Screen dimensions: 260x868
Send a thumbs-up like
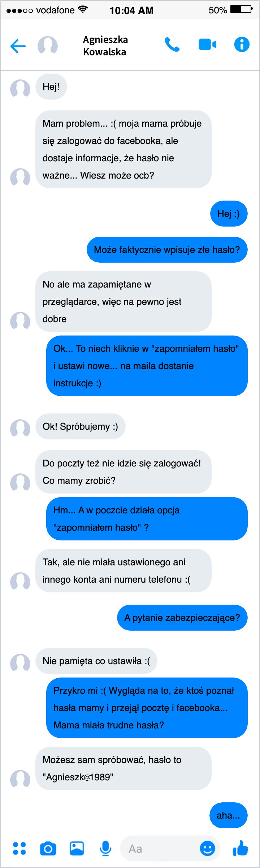240,848
